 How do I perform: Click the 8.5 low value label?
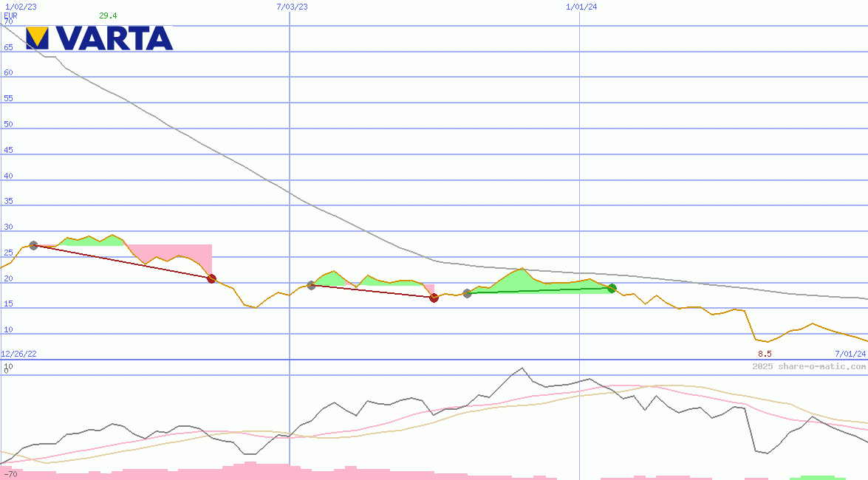[x=765, y=354]
